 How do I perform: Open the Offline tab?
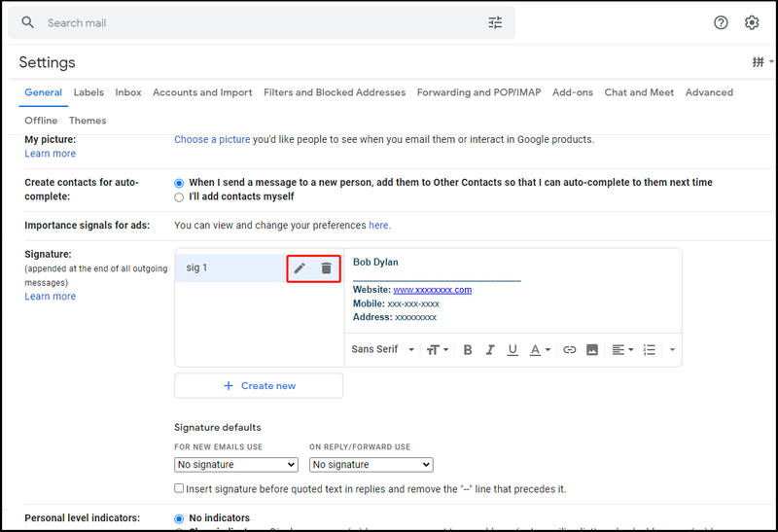(41, 121)
